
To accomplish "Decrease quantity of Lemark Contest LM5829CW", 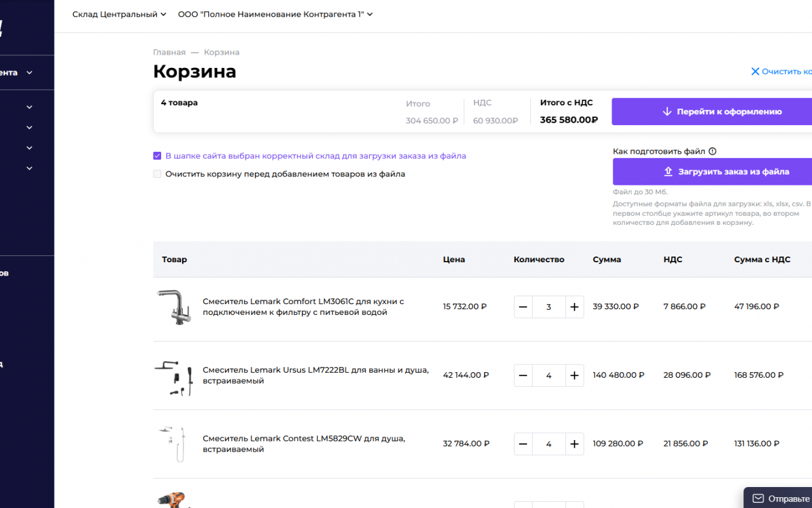I will tap(523, 444).
